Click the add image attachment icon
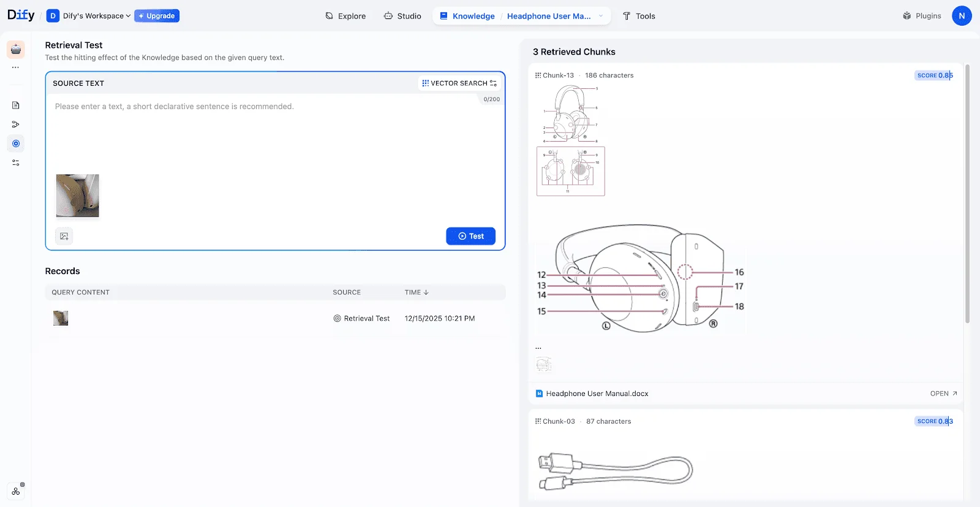980x507 pixels. tap(64, 236)
